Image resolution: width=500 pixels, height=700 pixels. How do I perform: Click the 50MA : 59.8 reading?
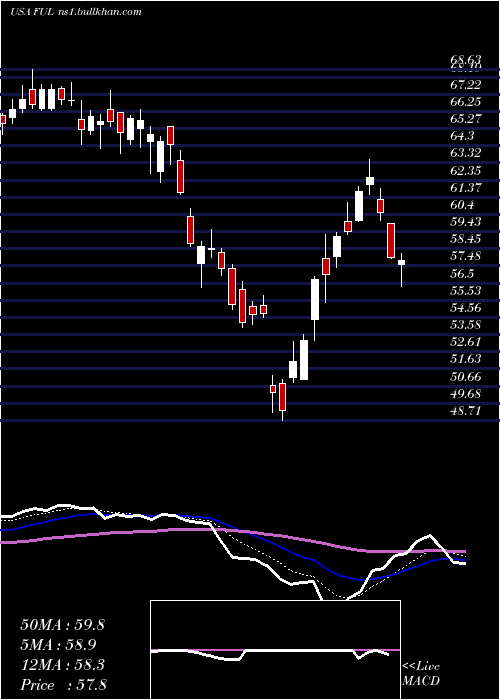coord(62,625)
